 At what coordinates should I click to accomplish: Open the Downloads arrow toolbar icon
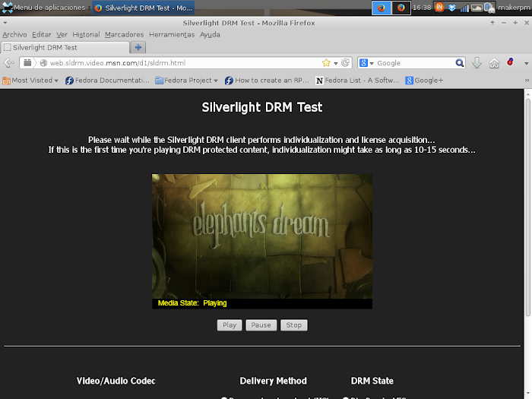click(477, 63)
